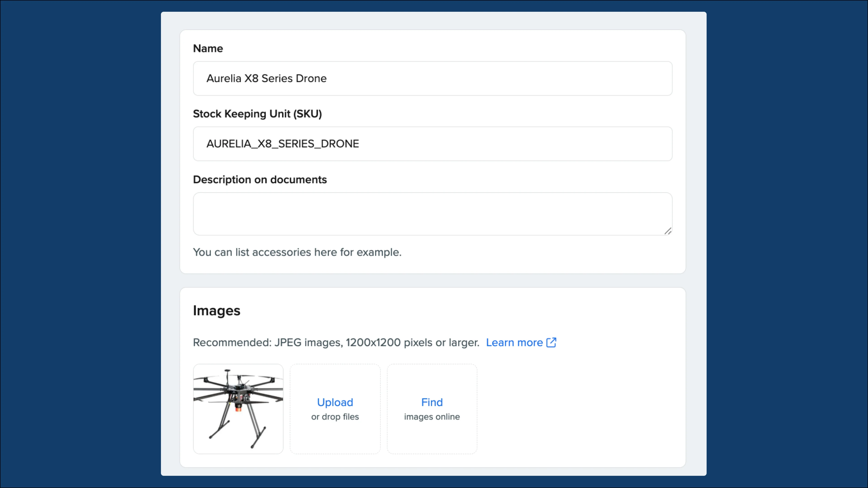
Task: Click the accessories helper text below description
Action: pyautogui.click(x=297, y=252)
